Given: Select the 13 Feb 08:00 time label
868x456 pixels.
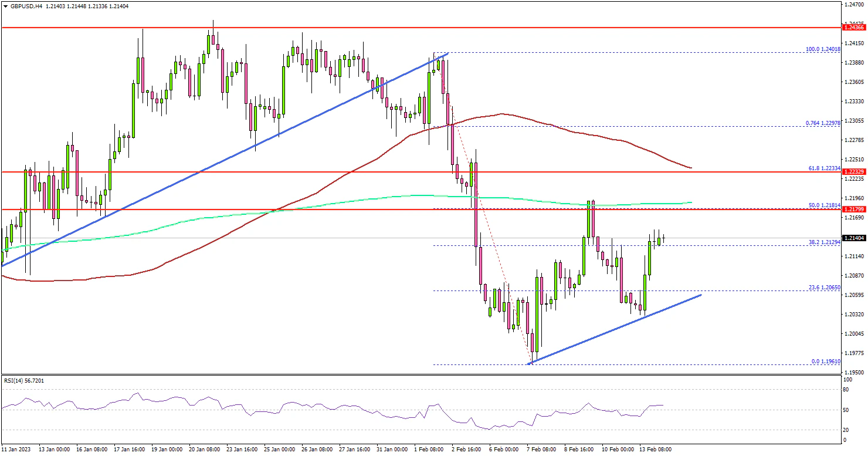Looking at the screenshot, I should click(x=655, y=449).
